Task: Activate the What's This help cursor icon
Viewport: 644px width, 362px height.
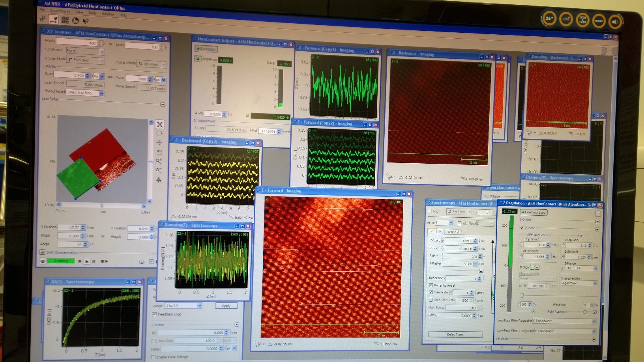Action: click(x=85, y=21)
